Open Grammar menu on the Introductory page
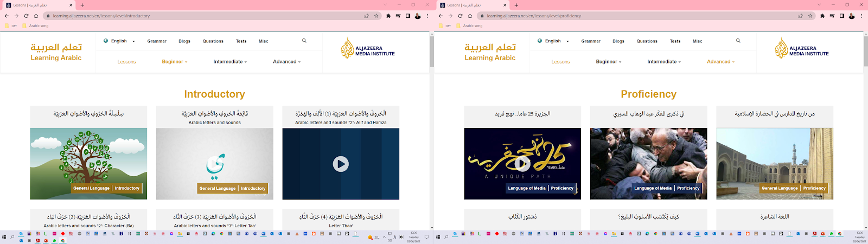 [x=157, y=41]
